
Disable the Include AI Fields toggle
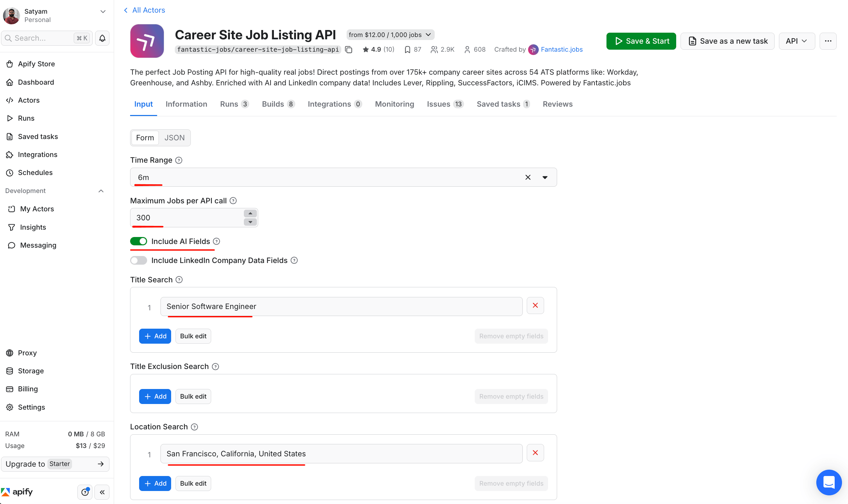coord(139,241)
